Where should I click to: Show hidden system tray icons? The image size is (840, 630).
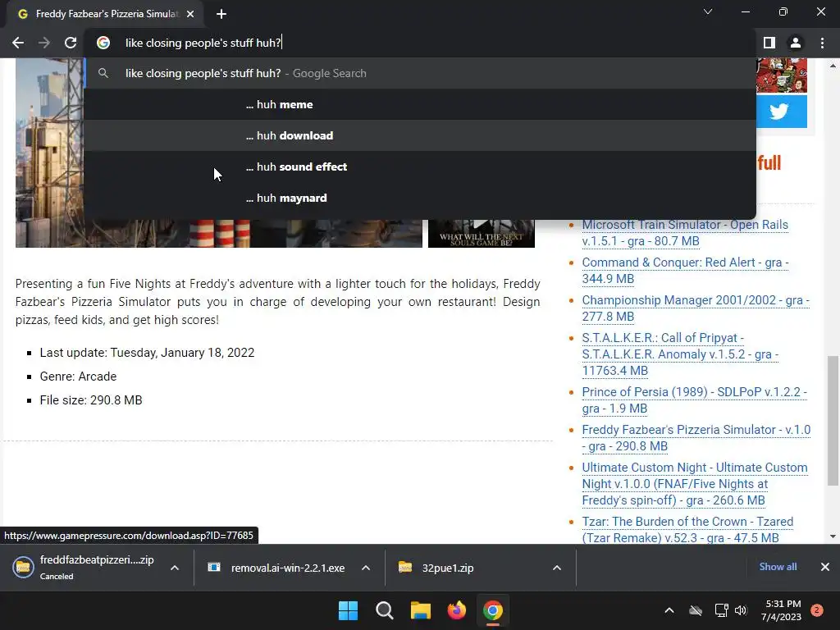669,610
